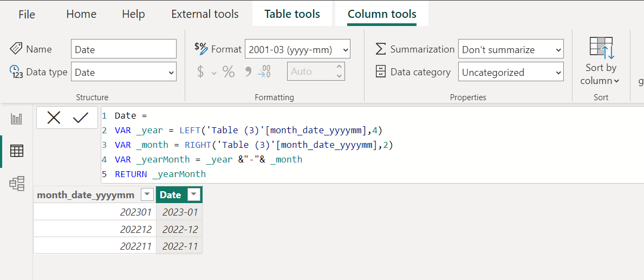Select the Column tools tab
This screenshot has height=280, width=644.
[382, 14]
